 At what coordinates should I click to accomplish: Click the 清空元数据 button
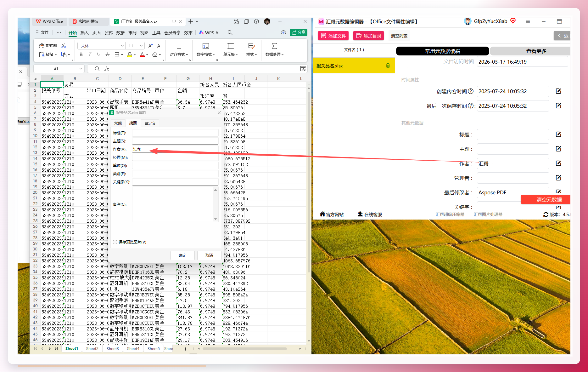coord(546,200)
